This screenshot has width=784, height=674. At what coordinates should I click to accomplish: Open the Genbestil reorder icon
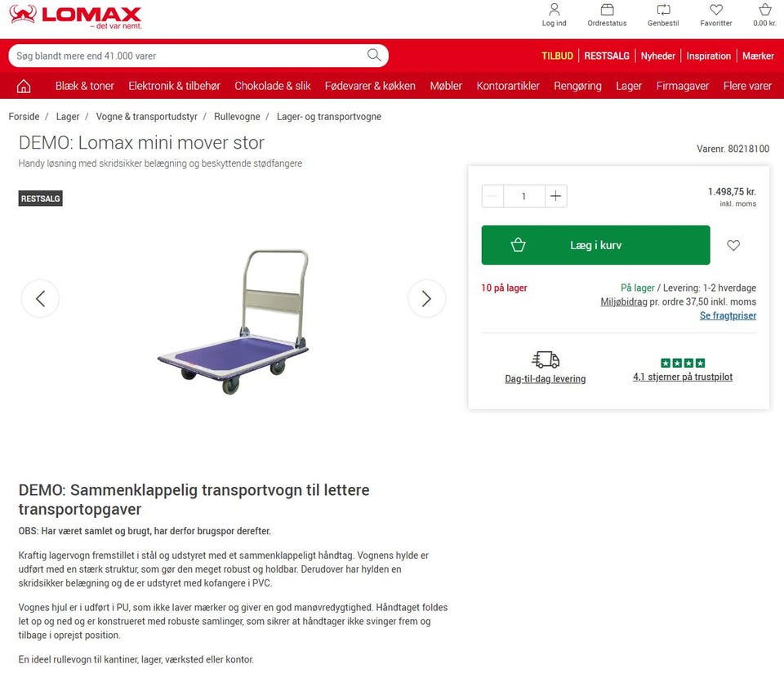click(x=663, y=10)
